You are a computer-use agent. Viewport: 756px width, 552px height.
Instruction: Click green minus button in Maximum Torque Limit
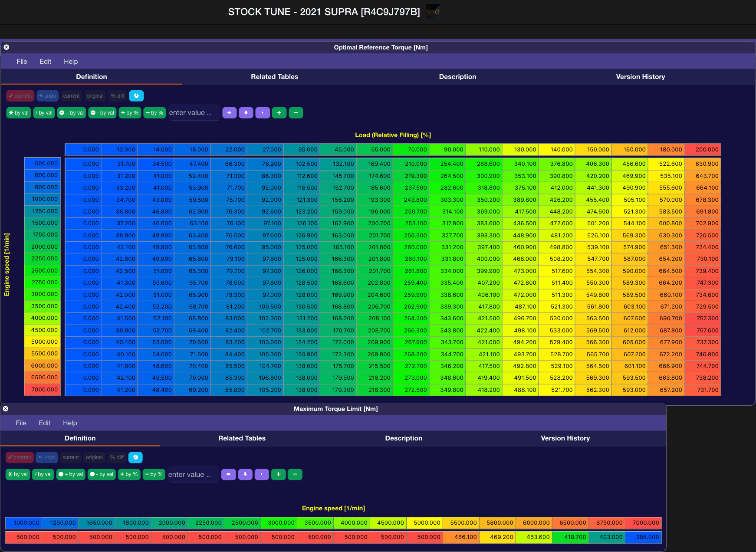click(x=295, y=474)
